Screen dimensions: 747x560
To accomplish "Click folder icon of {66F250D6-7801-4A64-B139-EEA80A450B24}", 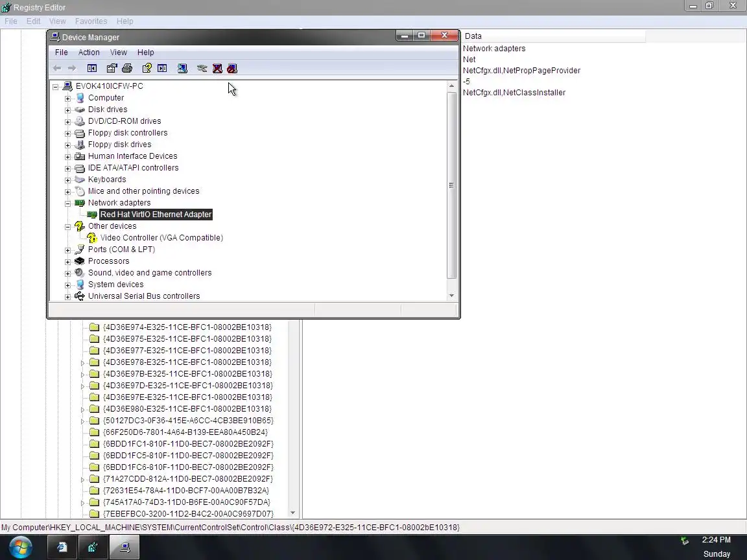I will click(x=94, y=432).
